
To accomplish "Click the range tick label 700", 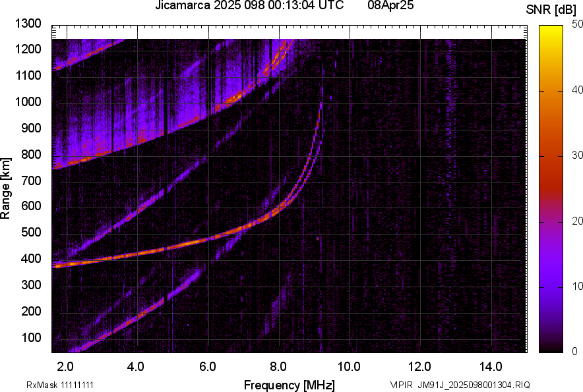I will coord(31,181).
